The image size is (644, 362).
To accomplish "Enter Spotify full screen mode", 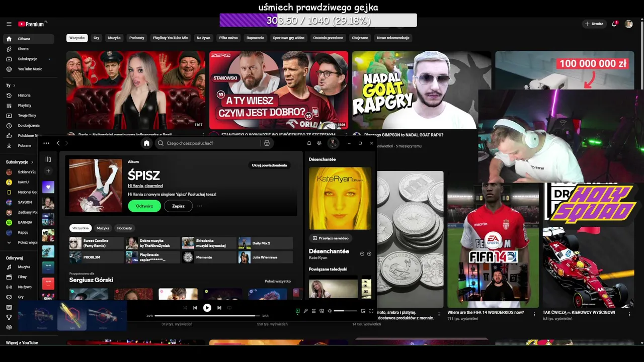I will tap(371, 311).
